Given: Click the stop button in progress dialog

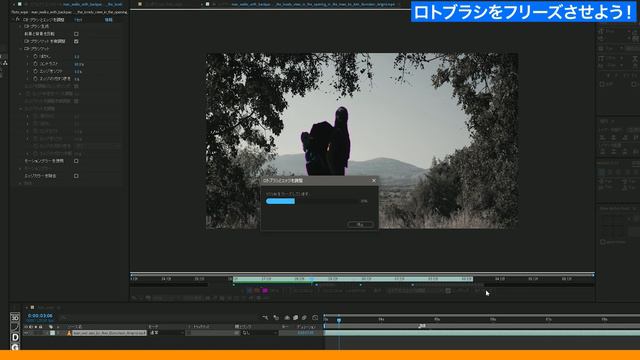Looking at the screenshot, I should point(360,224).
